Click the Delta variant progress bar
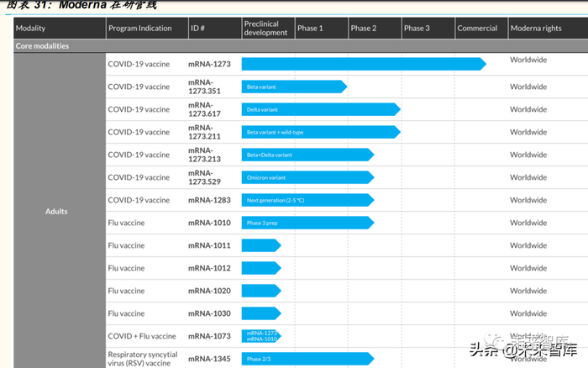 pyautogui.click(x=321, y=109)
